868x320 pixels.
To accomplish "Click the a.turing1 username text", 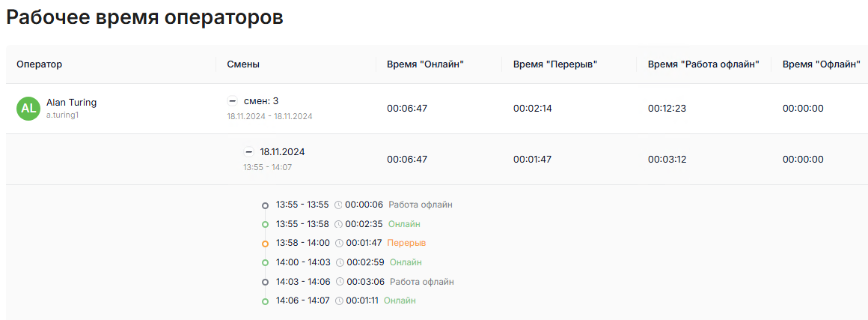I will tap(63, 116).
